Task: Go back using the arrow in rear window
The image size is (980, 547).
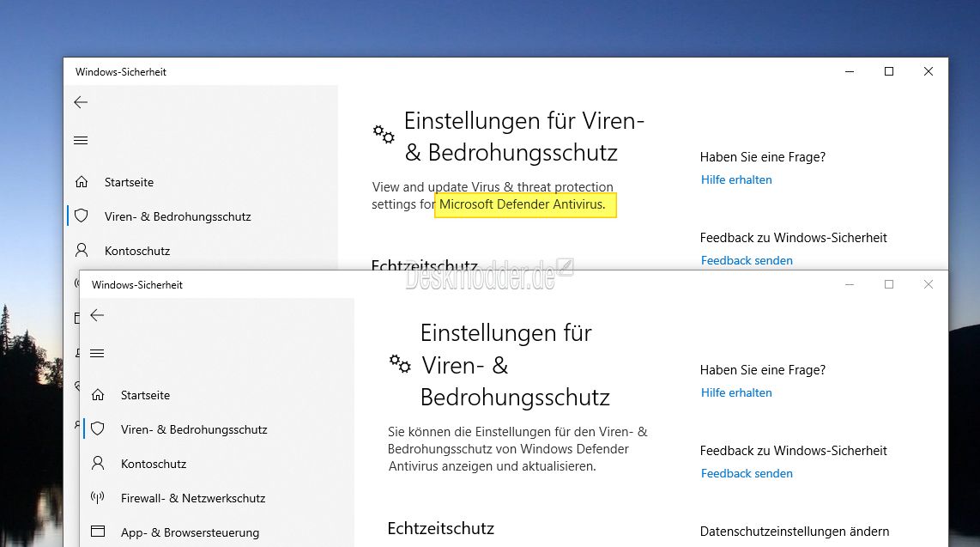Action: pyautogui.click(x=81, y=102)
